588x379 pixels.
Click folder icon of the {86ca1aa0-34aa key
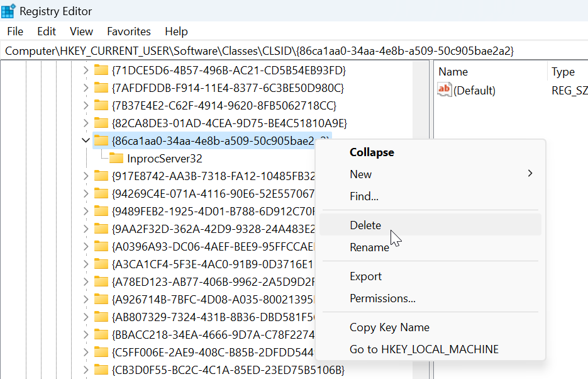[x=101, y=140]
